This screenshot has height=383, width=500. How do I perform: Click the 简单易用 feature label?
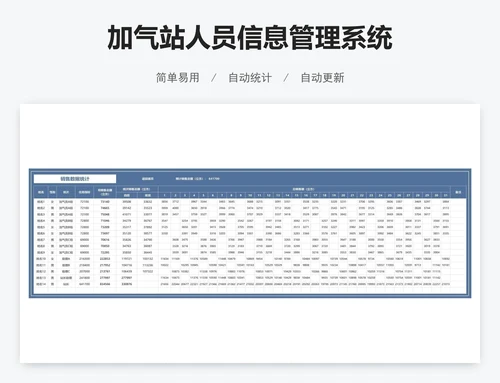[x=178, y=78]
